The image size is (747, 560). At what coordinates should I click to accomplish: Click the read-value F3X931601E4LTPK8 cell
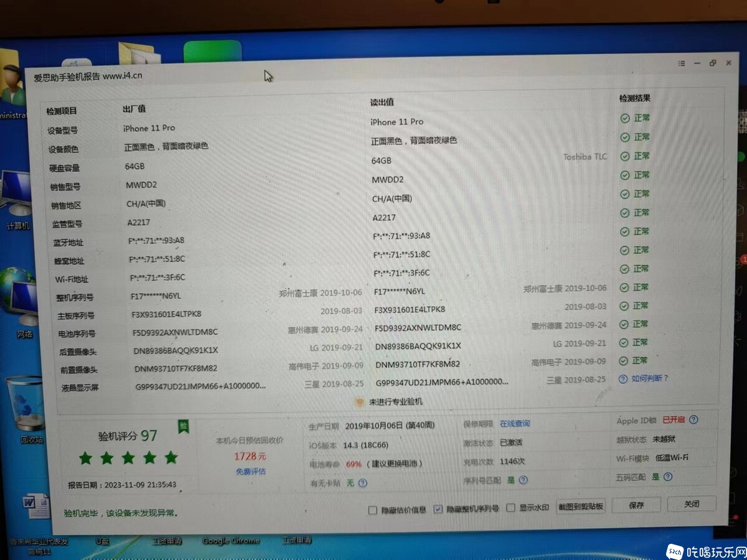(410, 309)
